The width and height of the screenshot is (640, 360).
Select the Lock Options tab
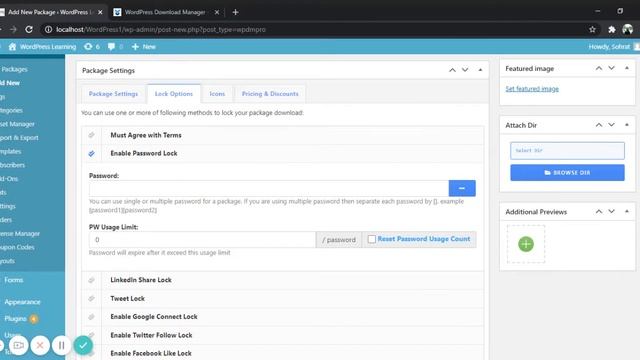click(174, 94)
